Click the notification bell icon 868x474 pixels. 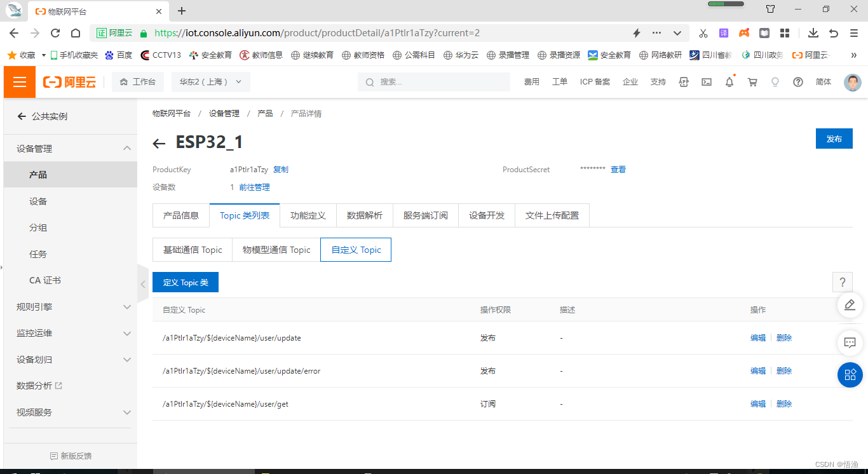[729, 82]
